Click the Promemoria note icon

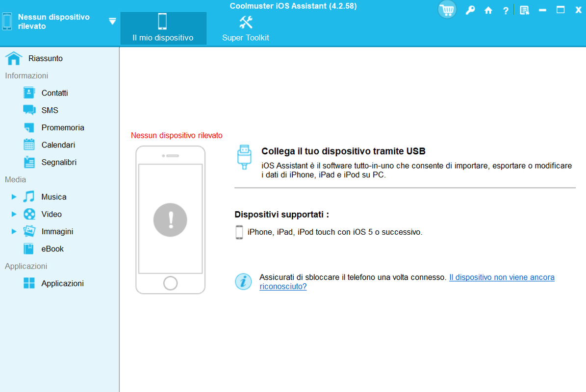coord(29,127)
